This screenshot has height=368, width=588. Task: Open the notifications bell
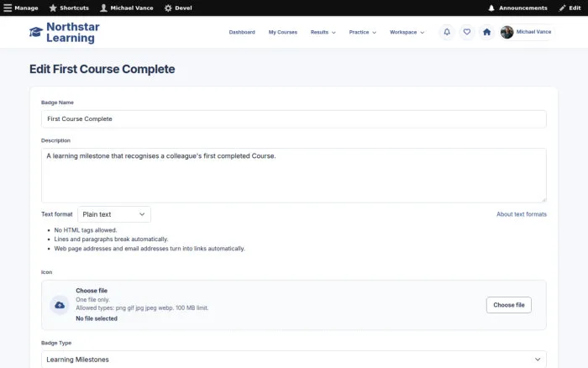pos(447,32)
